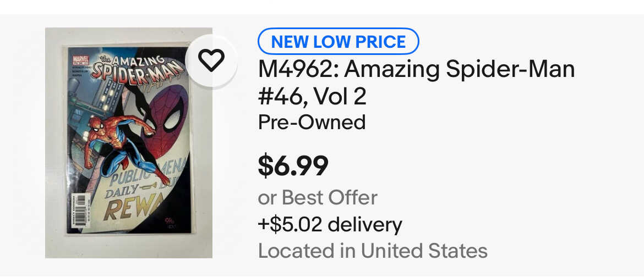
Task: Click the '#46, Vol 2' part of the title
Action: pos(312,97)
